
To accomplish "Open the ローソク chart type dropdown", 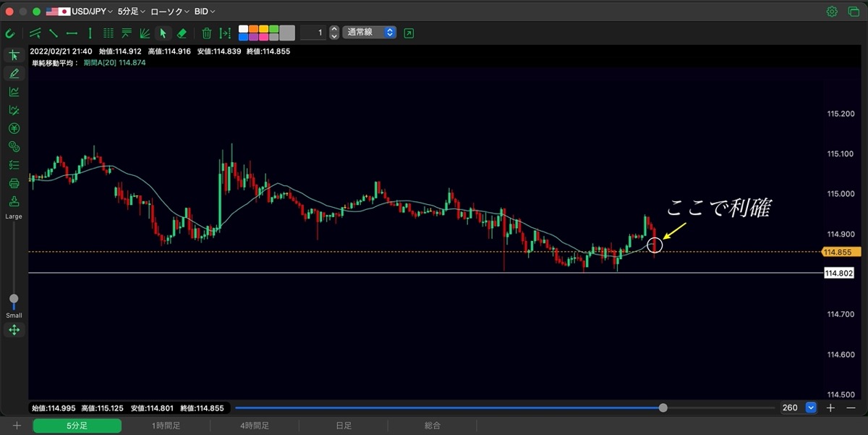I will tap(170, 12).
